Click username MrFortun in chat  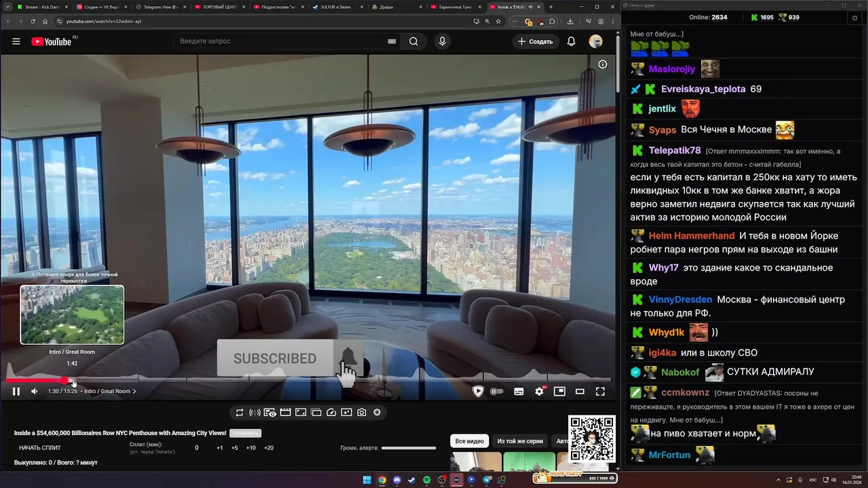669,455
